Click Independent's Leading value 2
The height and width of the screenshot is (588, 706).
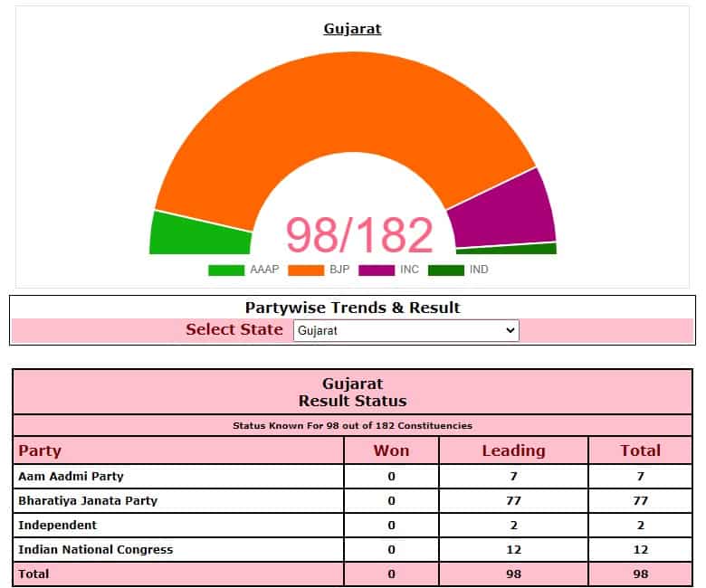(514, 525)
